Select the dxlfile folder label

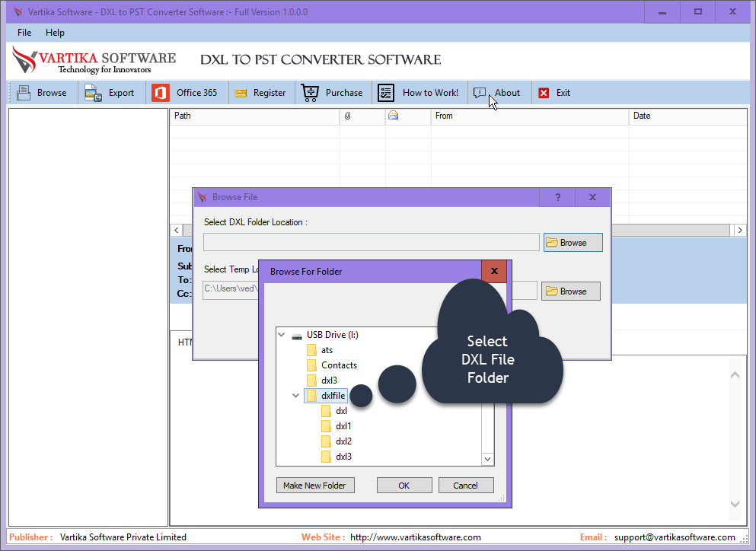coord(333,395)
